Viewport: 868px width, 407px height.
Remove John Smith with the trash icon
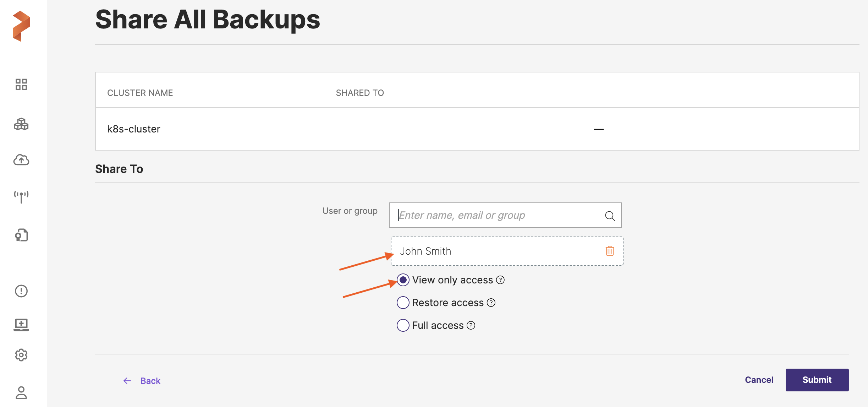coord(610,251)
